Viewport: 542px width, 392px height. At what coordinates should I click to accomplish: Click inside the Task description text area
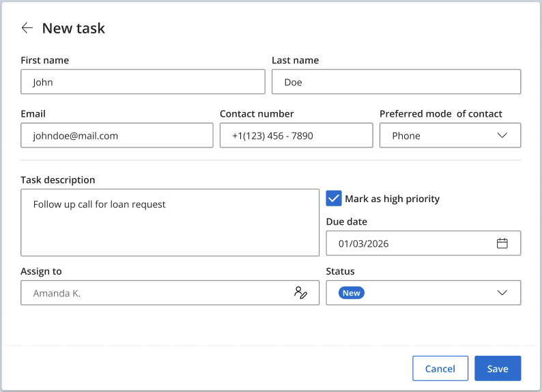170,223
